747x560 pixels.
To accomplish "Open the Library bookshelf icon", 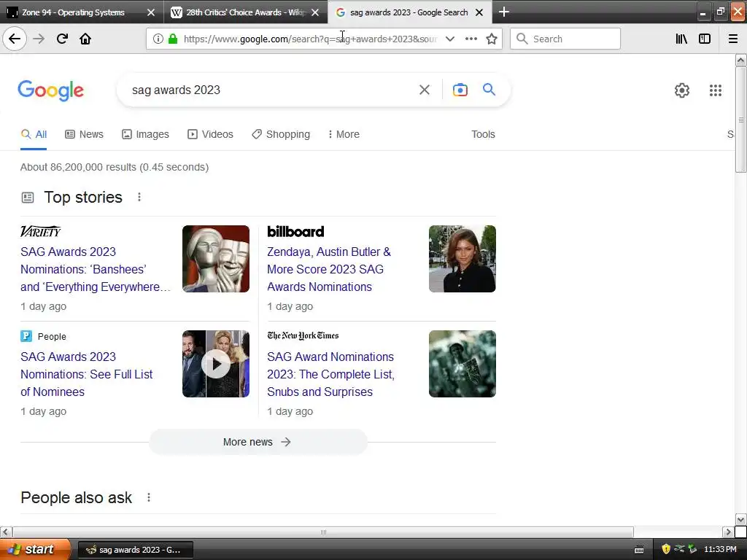I will (681, 39).
